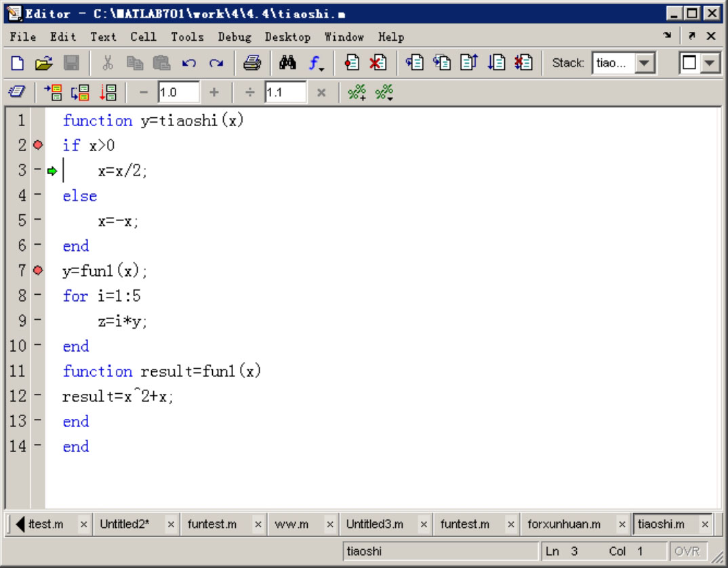The image size is (728, 568).
Task: Click the Set/Clear breakpoint icon
Action: click(352, 63)
